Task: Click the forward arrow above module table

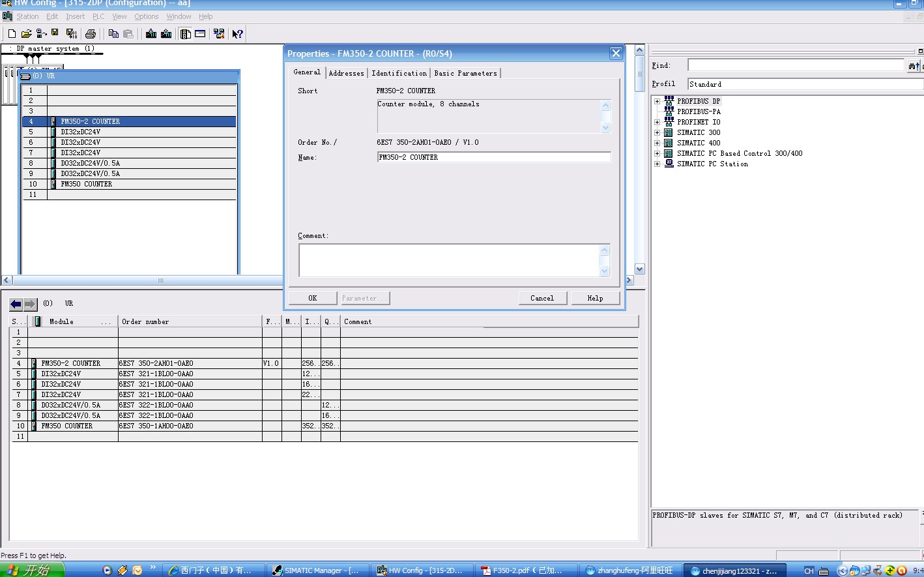Action: click(x=30, y=304)
